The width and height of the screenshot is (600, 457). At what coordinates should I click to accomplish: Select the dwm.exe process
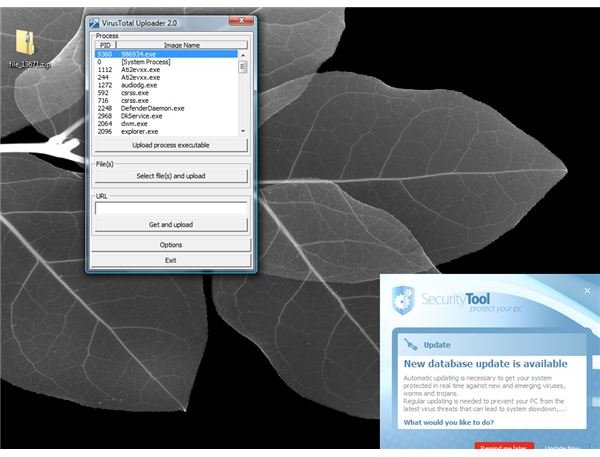[x=166, y=124]
